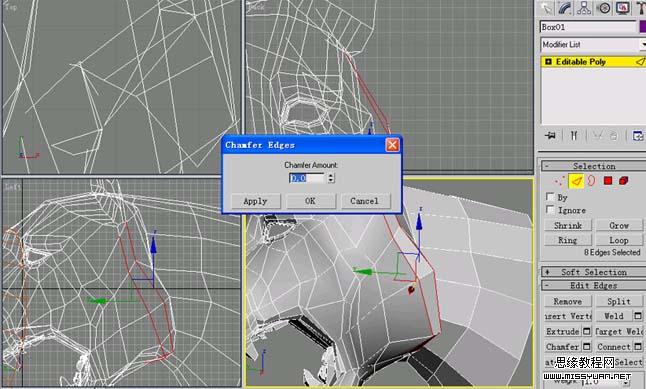This screenshot has height=389, width=646.
Task: Click the Make Unique icon
Action: click(x=598, y=135)
